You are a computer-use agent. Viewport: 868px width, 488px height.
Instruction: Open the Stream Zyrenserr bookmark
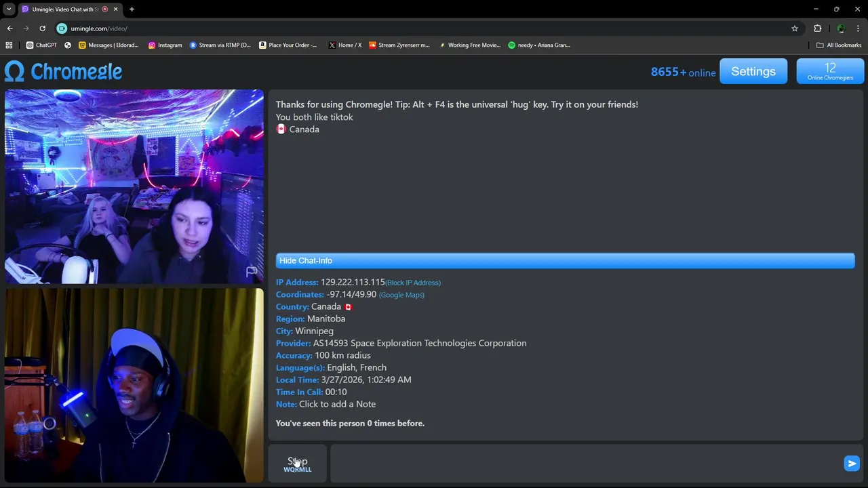399,45
